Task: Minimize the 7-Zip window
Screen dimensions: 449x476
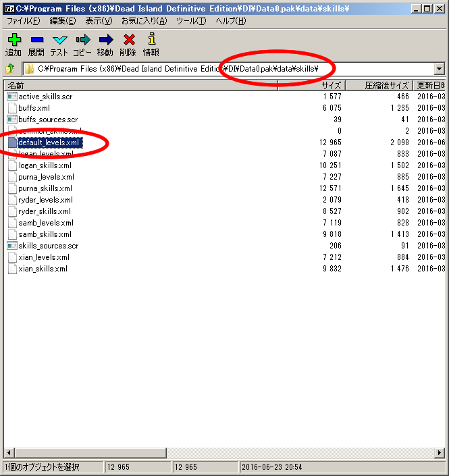Action: click(x=416, y=9)
